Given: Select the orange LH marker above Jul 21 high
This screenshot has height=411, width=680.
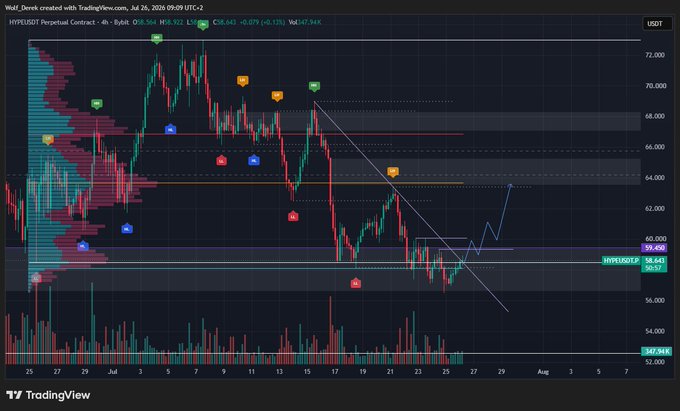Looking at the screenshot, I should 392,172.
